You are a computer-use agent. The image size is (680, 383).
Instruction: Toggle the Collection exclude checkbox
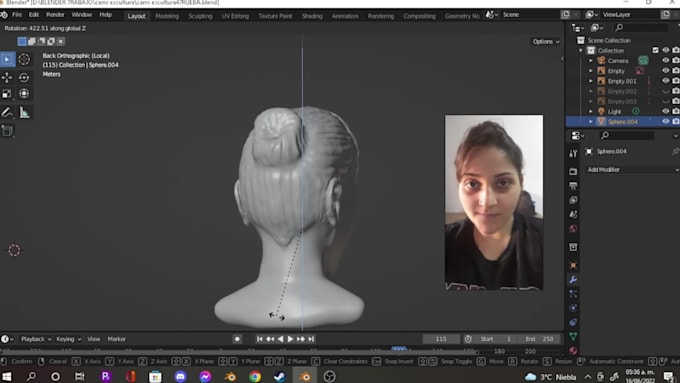655,50
